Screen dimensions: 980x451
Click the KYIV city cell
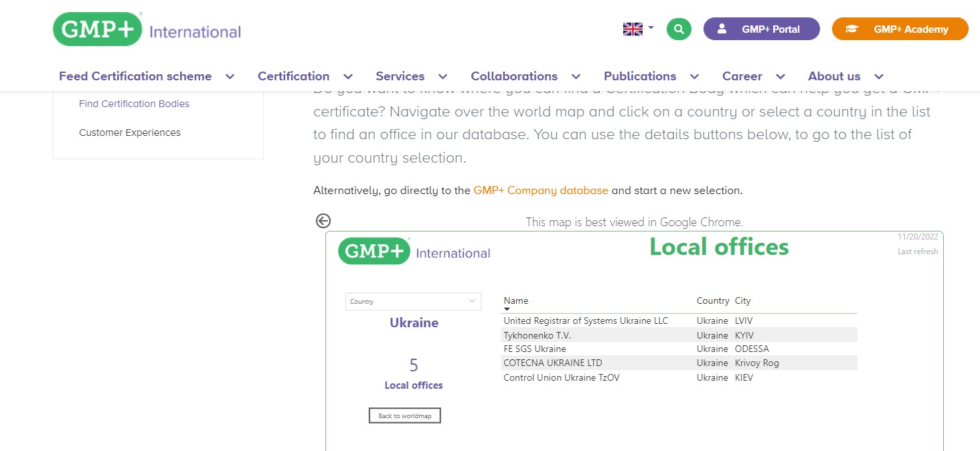click(x=744, y=335)
